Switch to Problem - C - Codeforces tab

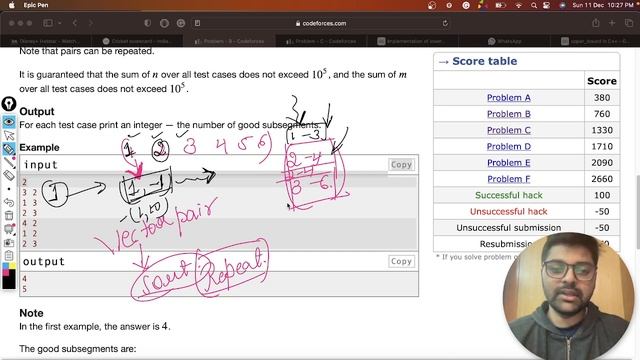(x=321, y=41)
